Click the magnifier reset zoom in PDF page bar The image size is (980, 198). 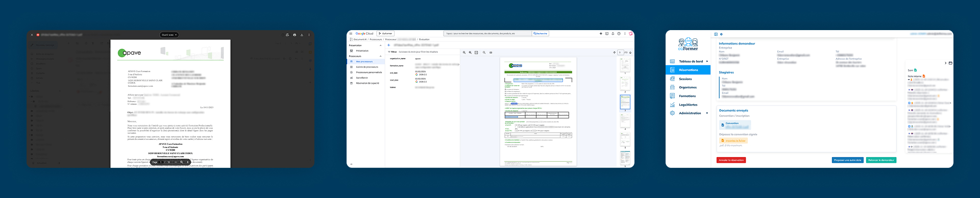coord(181,162)
